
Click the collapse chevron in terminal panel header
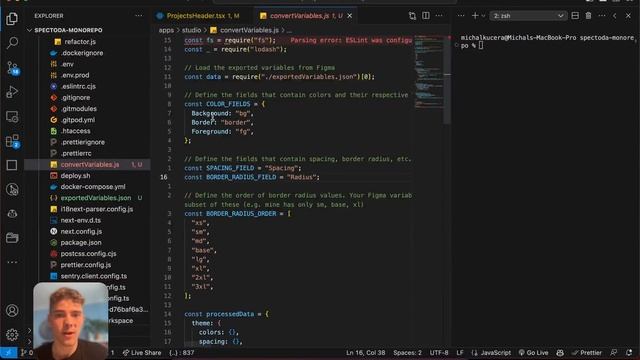[615, 16]
